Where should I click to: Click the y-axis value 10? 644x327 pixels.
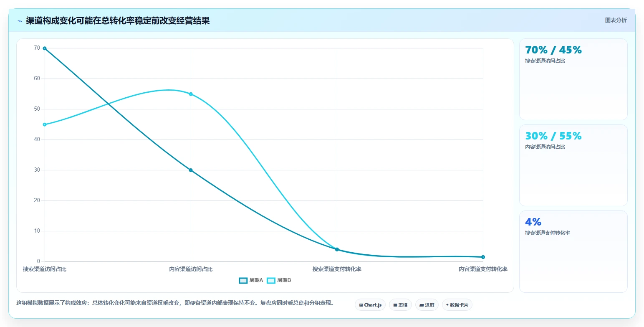(37, 231)
